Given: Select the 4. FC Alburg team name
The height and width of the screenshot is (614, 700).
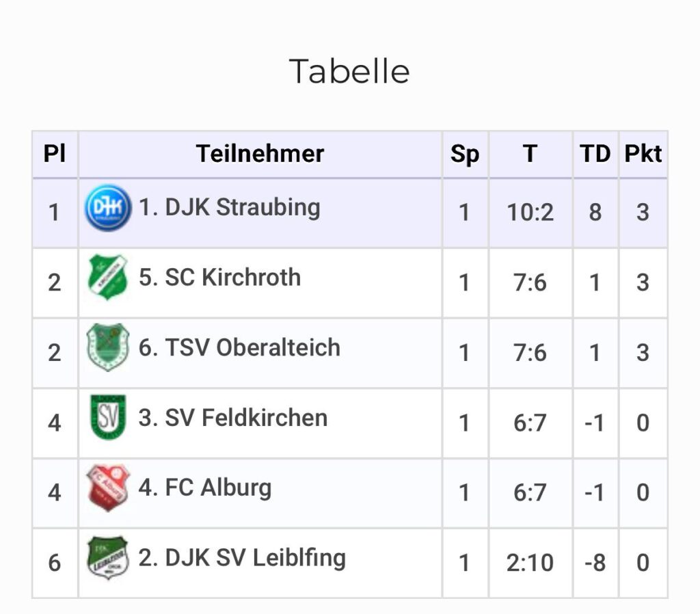Looking at the screenshot, I should click(205, 488).
